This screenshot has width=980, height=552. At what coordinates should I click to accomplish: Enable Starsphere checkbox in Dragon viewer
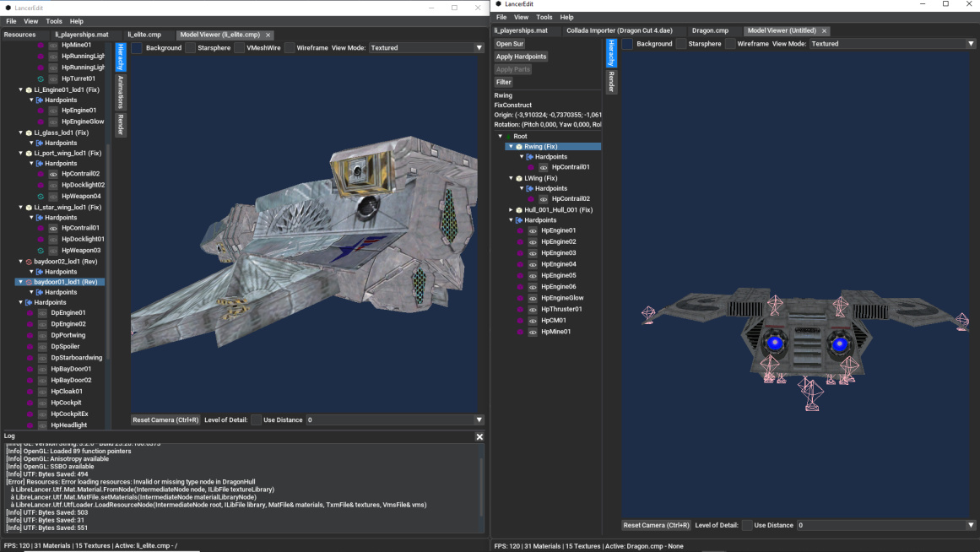click(x=680, y=44)
